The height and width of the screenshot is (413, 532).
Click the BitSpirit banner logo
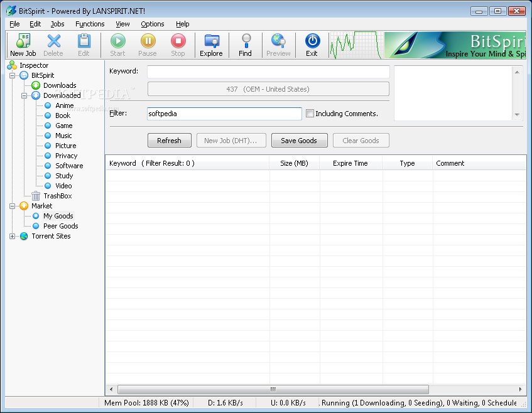click(455, 45)
